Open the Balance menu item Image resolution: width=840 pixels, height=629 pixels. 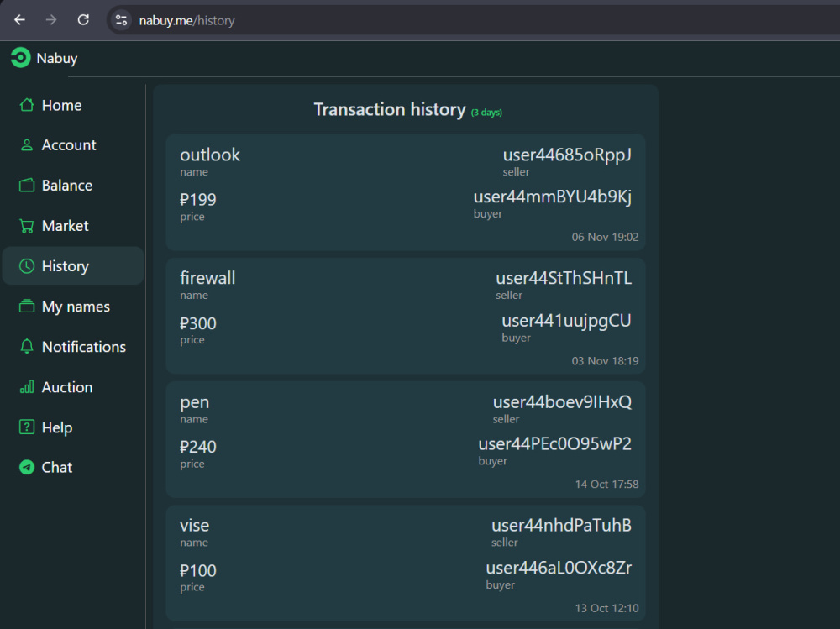coord(73,186)
